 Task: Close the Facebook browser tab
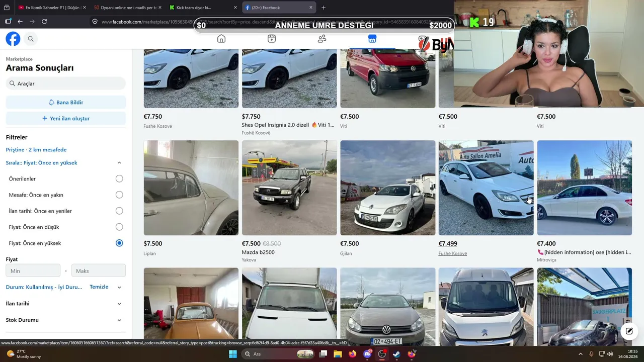(311, 8)
